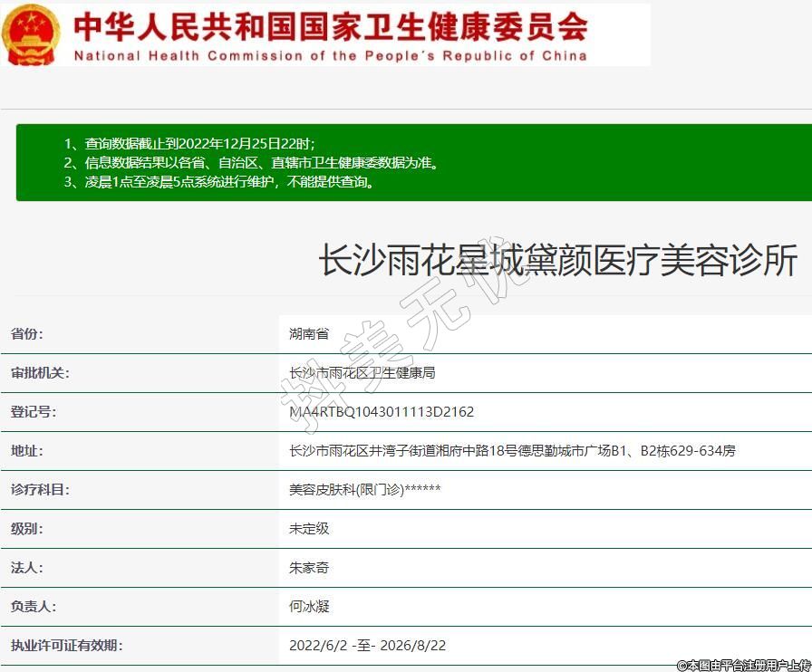Click the responsible person name 何冰凝
The height and width of the screenshot is (672, 812).
pos(309,607)
